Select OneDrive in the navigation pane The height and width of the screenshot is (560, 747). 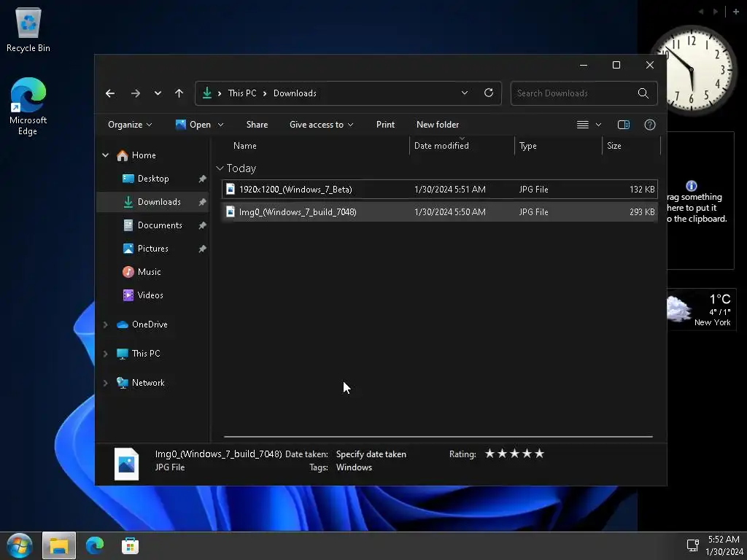point(142,324)
